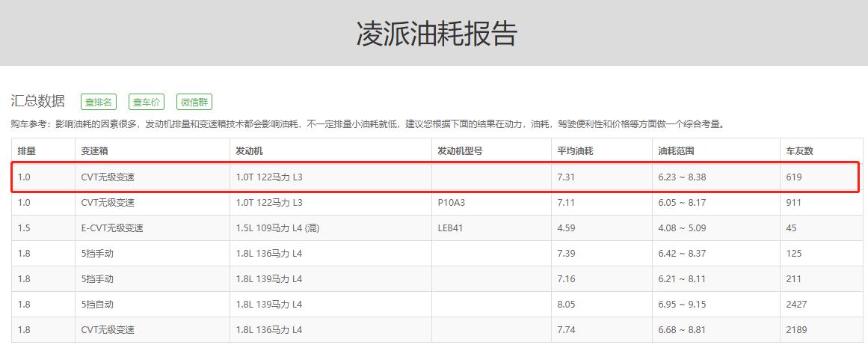
Task: Select average fuel value 7.39
Action: [566, 254]
